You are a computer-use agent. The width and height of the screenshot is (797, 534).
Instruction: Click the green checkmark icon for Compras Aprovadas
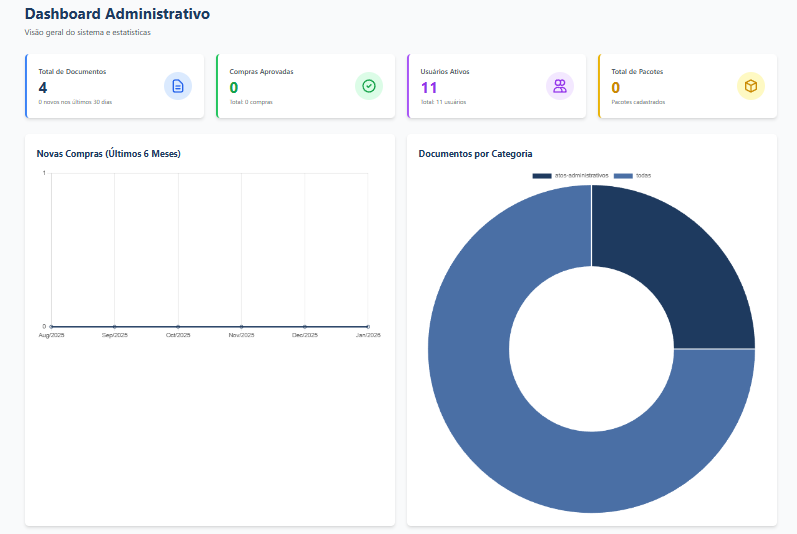click(369, 86)
